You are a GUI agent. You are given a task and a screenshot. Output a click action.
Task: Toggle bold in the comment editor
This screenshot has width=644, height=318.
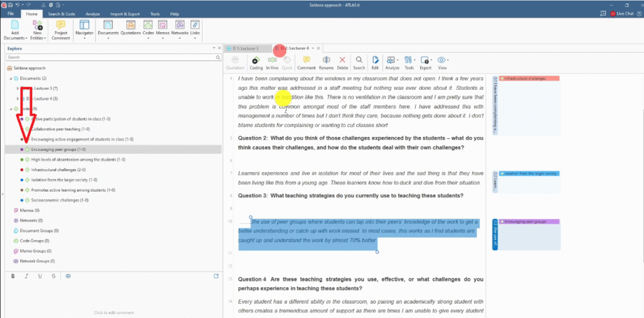point(13,276)
